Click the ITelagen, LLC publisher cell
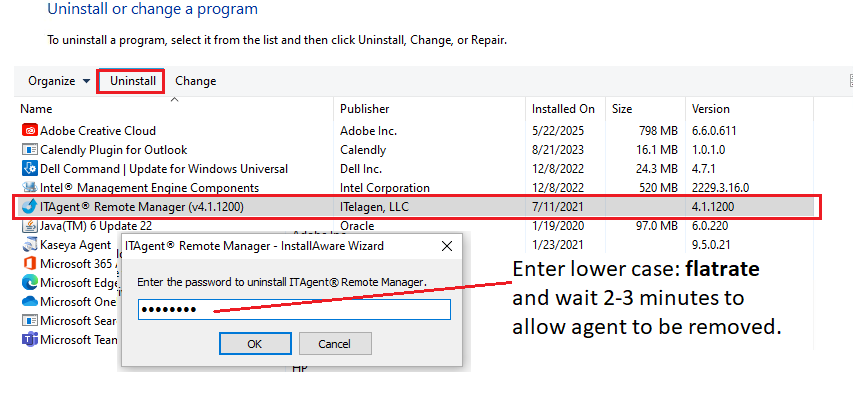Viewport: 853px width, 398px height. point(374,207)
